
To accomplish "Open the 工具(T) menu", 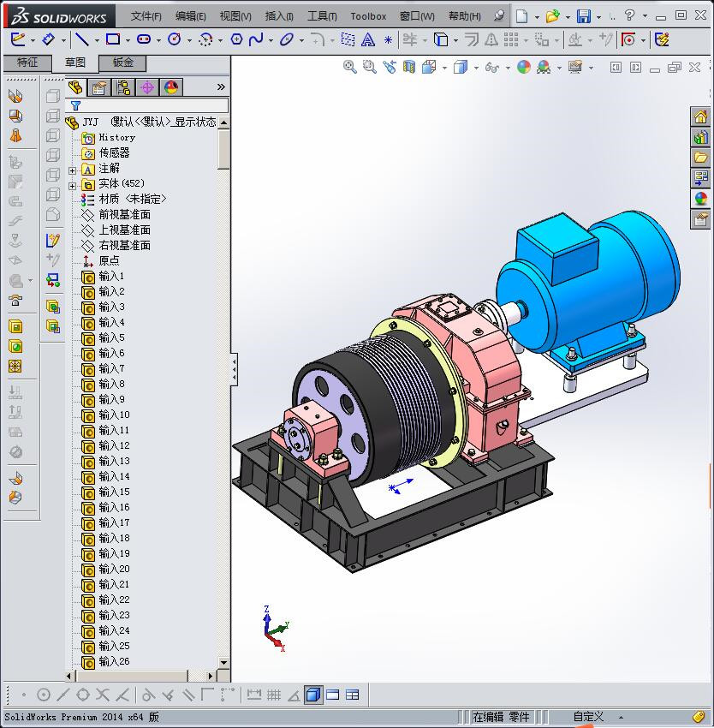I will [x=322, y=16].
